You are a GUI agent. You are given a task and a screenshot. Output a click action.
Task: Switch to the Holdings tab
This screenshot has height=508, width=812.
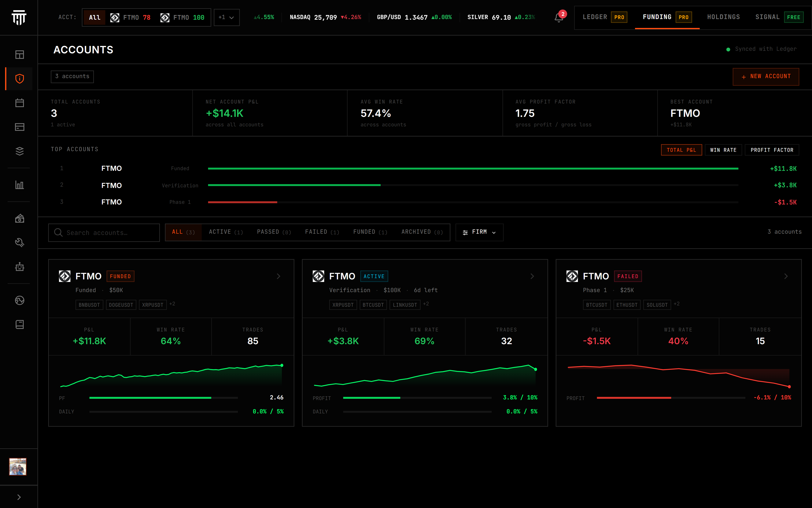point(723,17)
